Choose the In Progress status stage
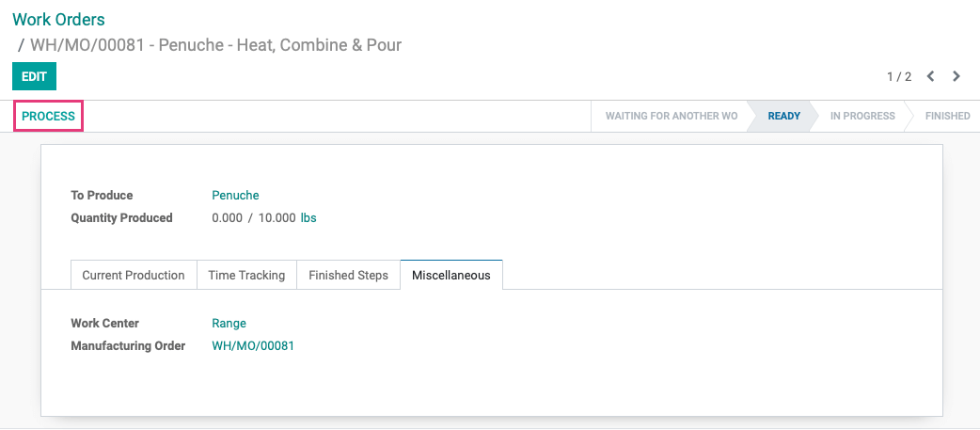 click(x=862, y=116)
